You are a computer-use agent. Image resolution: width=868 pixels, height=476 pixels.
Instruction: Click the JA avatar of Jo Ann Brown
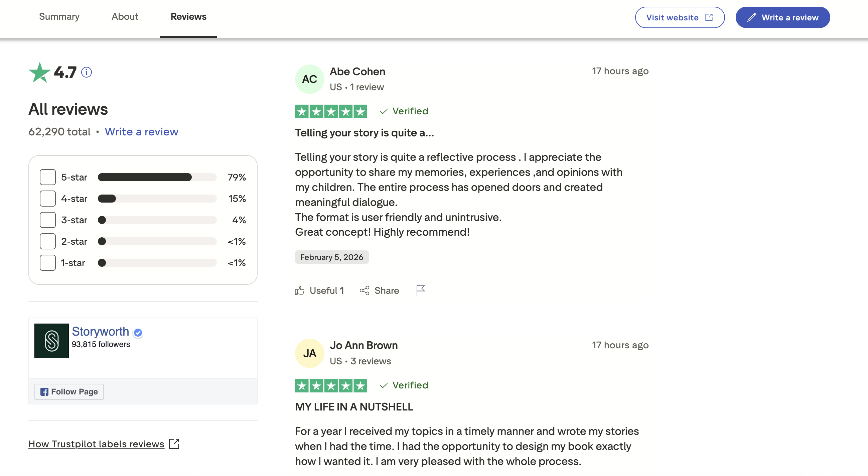[309, 353]
